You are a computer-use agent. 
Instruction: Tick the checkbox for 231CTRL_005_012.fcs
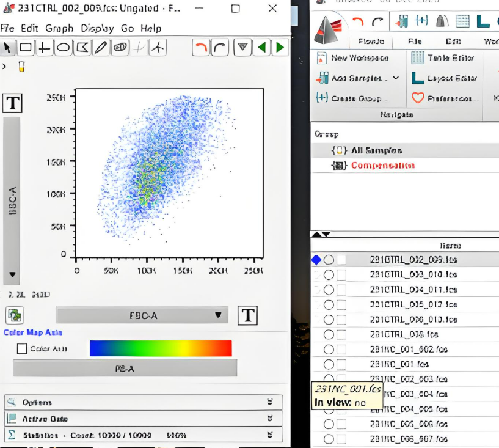pos(341,305)
